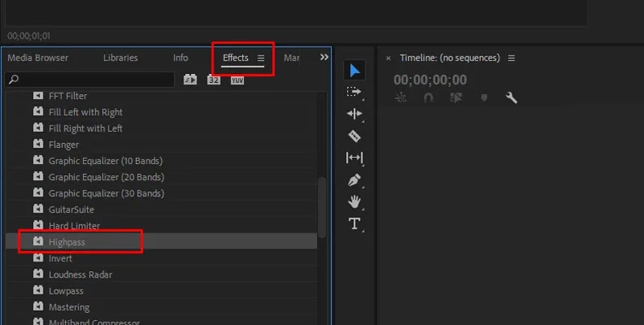Toggle Insert sequences as nests icon
Image resolution: width=644 pixels, height=325 pixels.
click(x=400, y=97)
